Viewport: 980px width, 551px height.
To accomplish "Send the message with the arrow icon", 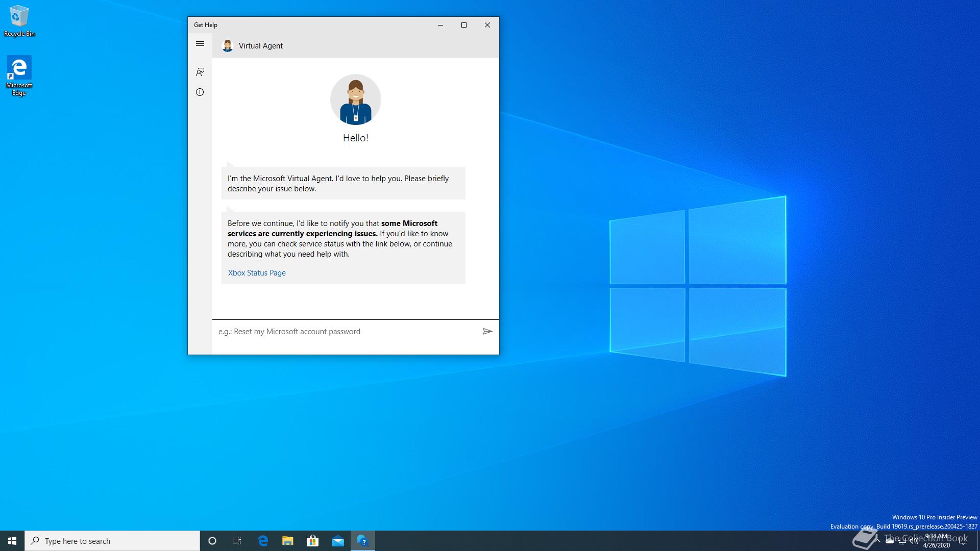I will [x=487, y=332].
